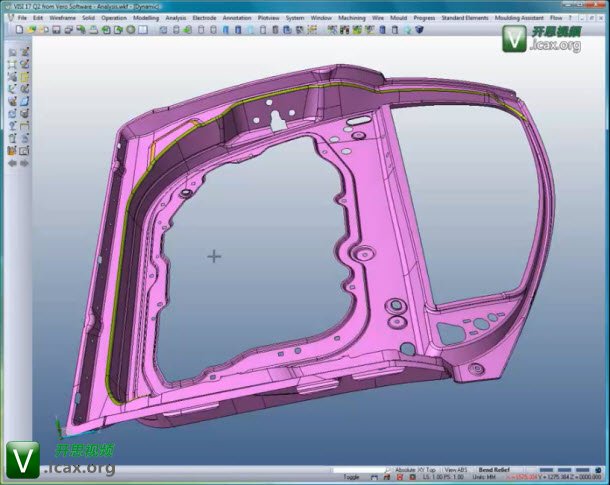This screenshot has height=485, width=610.
Task: Click the left arrow icon in side toolbar
Action: (12, 163)
